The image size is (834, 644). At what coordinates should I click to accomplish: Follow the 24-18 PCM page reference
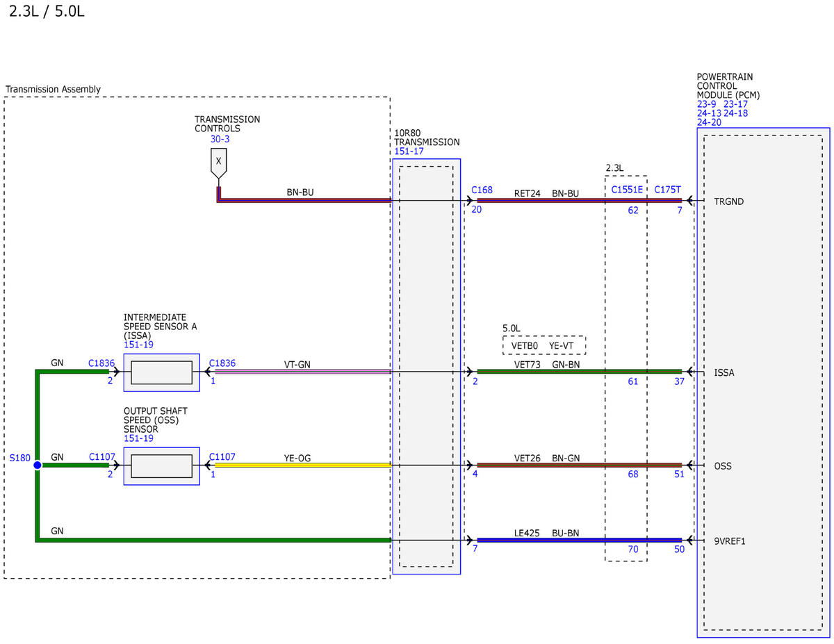click(x=735, y=113)
